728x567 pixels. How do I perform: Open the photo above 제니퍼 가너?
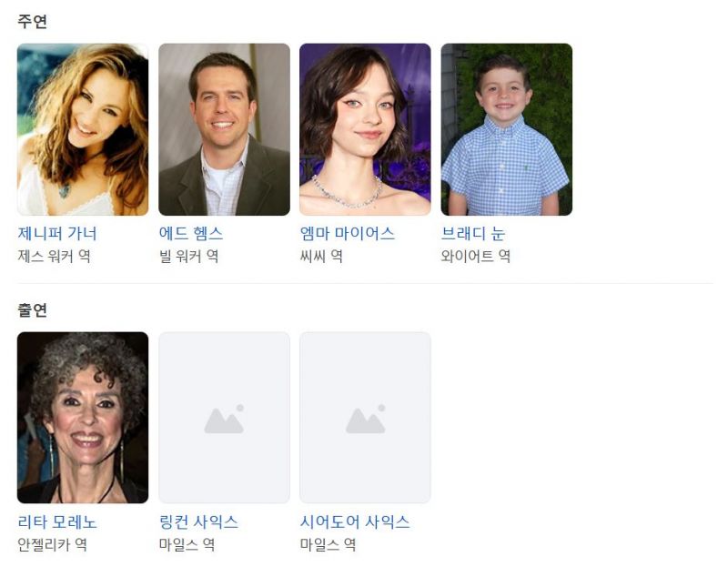point(83,129)
